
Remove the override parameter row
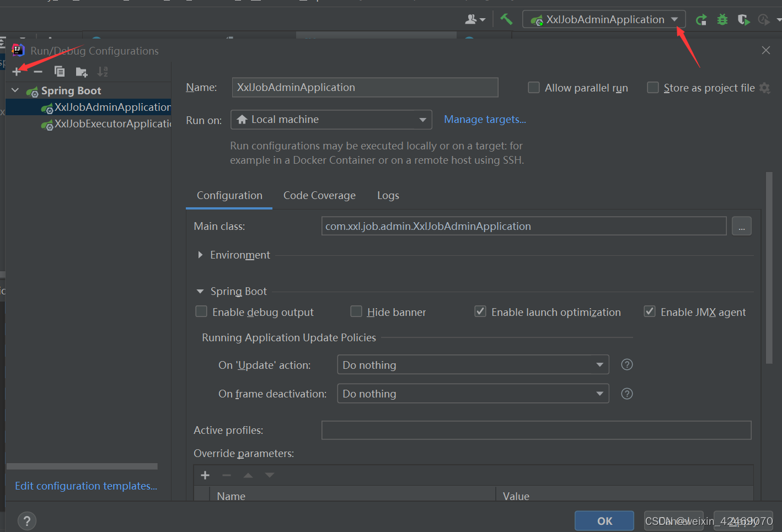coord(227,475)
